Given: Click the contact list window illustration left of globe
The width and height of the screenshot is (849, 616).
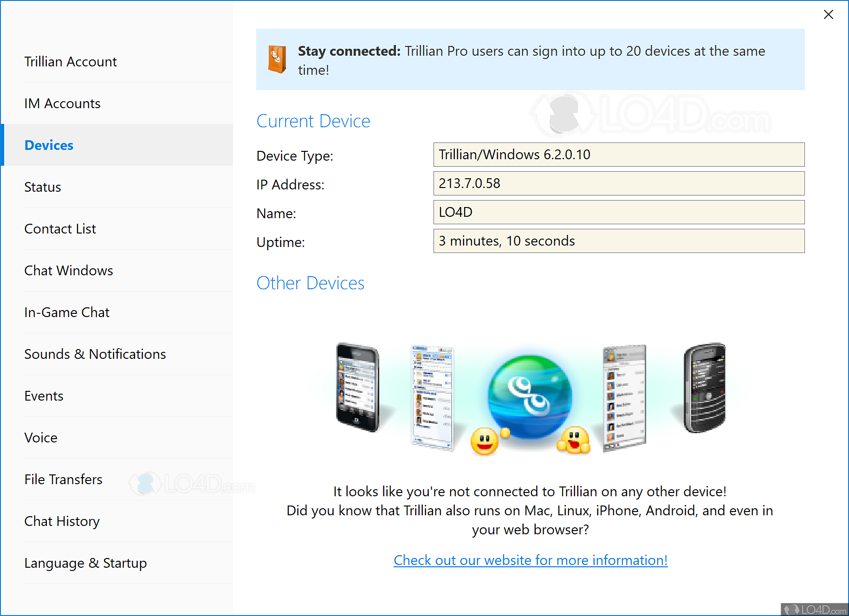Looking at the screenshot, I should click(x=433, y=398).
